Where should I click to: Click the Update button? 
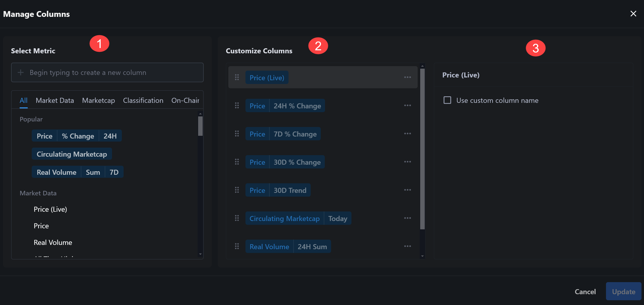point(624,292)
